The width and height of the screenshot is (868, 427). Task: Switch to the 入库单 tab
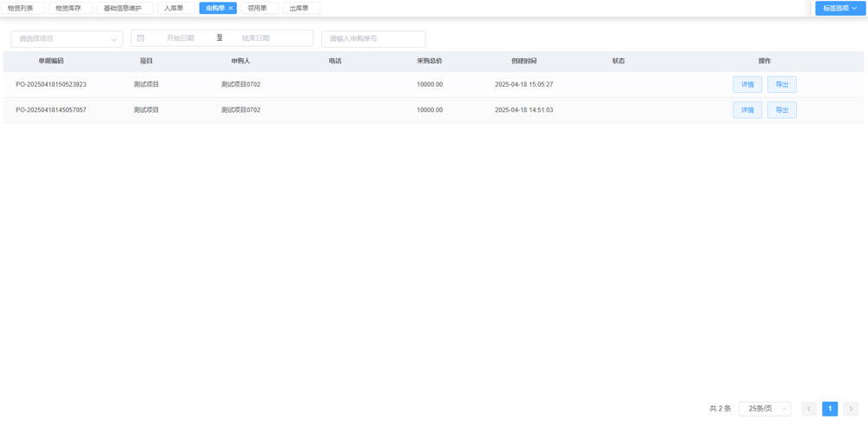point(174,9)
